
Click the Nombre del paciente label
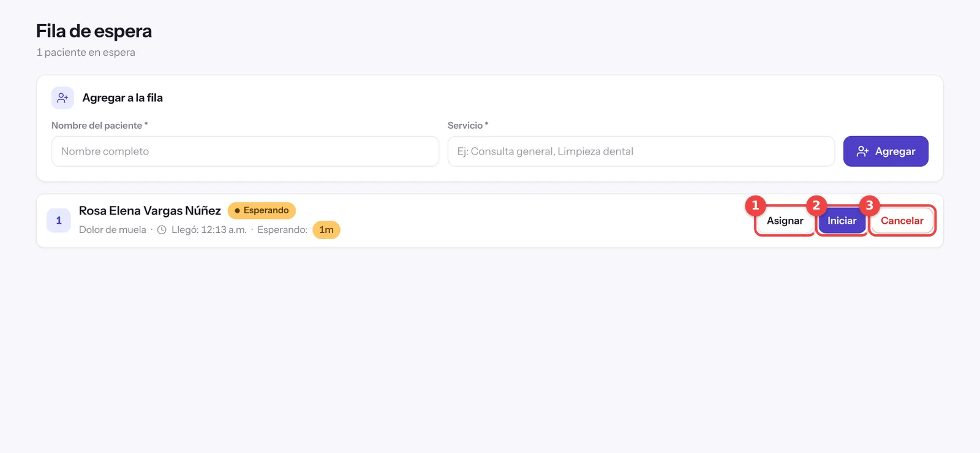click(x=99, y=125)
